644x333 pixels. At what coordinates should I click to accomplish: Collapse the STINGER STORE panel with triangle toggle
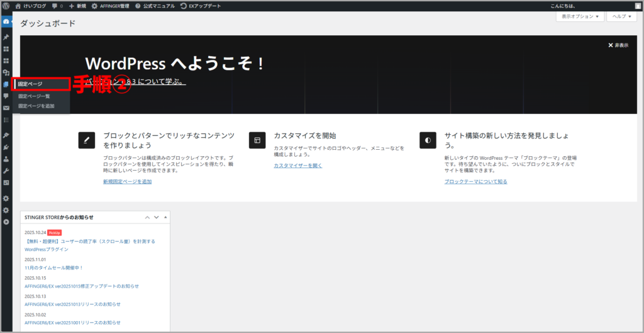coord(166,217)
